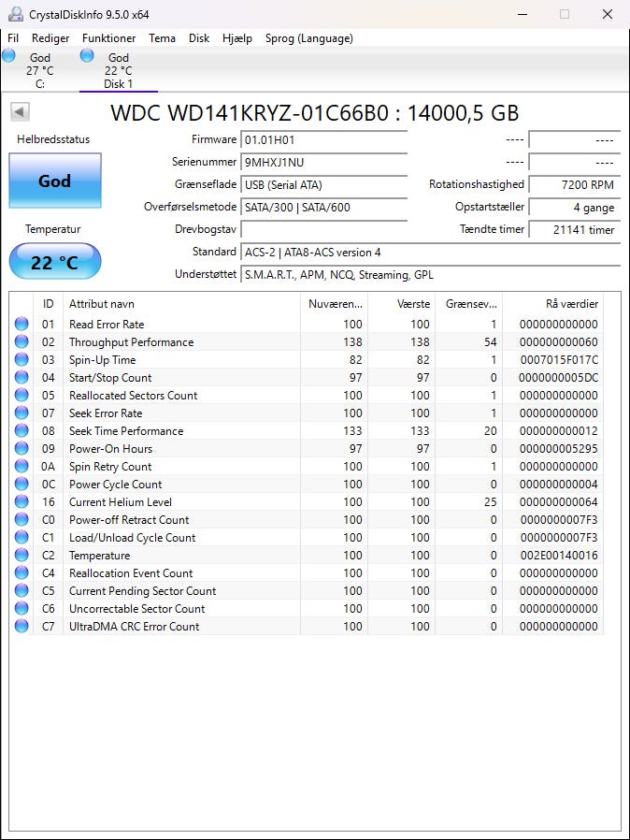The height and width of the screenshot is (840, 630).
Task: Click the Rå værdier column header
Action: 553,304
